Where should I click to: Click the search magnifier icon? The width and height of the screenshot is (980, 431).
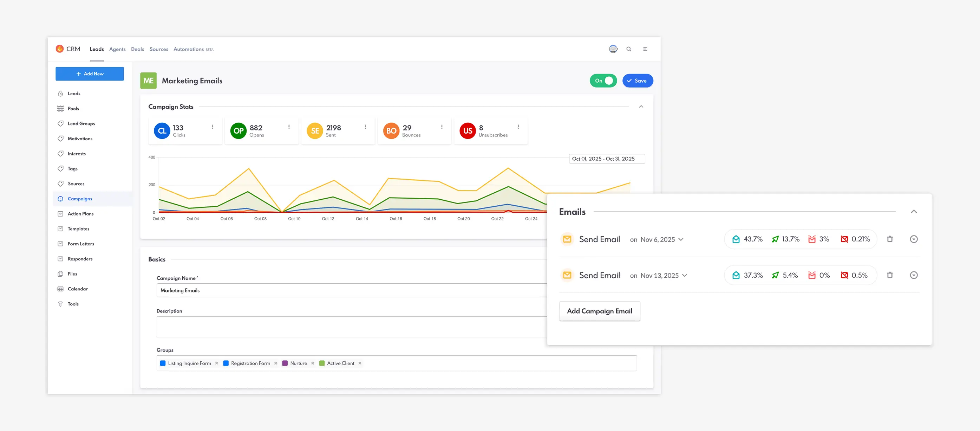(629, 49)
